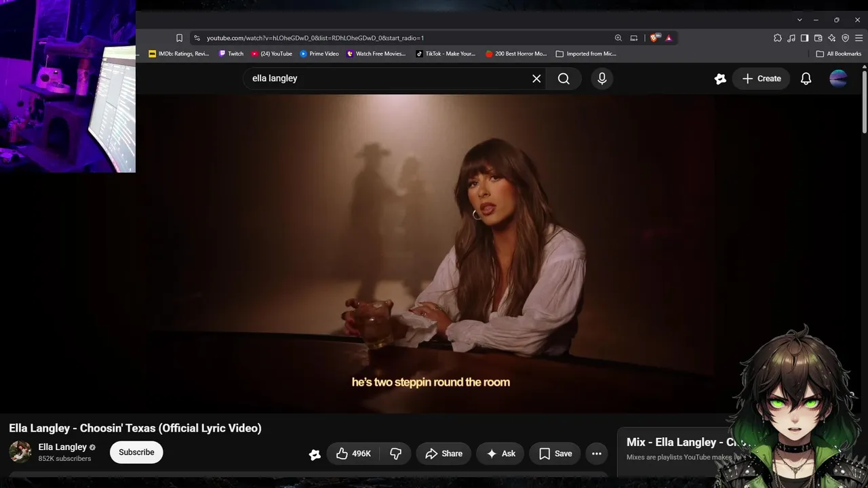Expand the Imported from Microsoft bookmarks folder

(586, 54)
